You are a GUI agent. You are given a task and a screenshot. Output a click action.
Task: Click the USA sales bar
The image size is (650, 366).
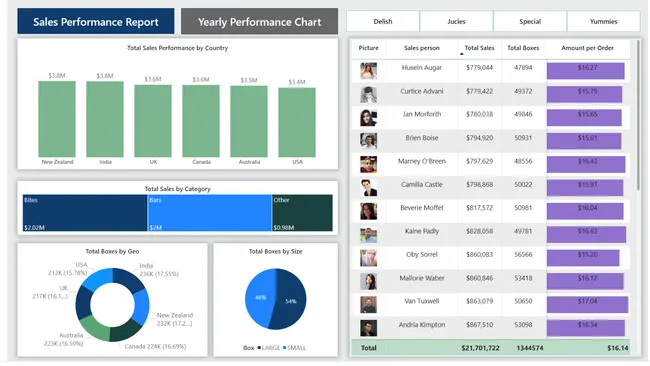click(297, 122)
